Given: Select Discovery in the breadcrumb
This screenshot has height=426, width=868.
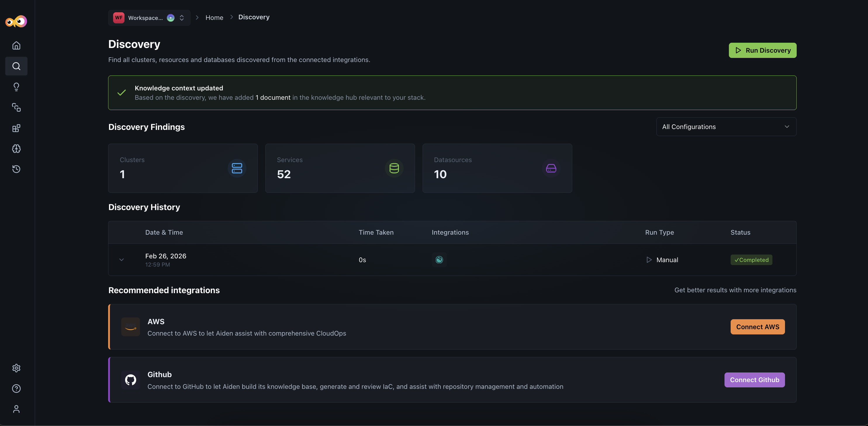Looking at the screenshot, I should tap(254, 17).
